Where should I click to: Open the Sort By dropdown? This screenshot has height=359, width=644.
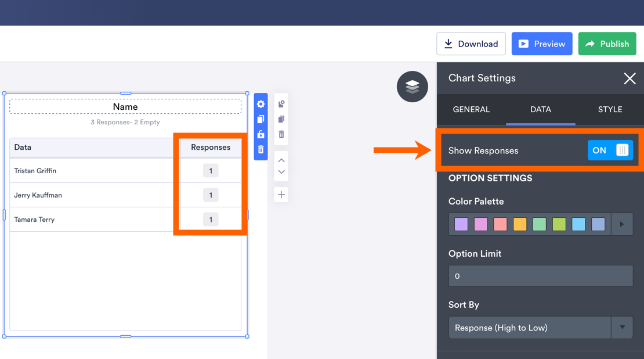coord(540,328)
